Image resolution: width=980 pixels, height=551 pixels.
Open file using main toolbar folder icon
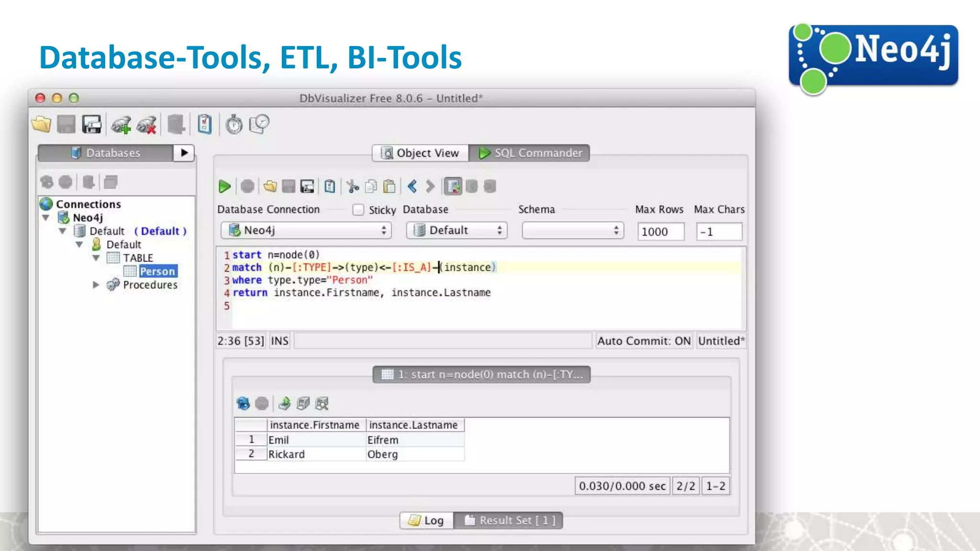pos(42,124)
